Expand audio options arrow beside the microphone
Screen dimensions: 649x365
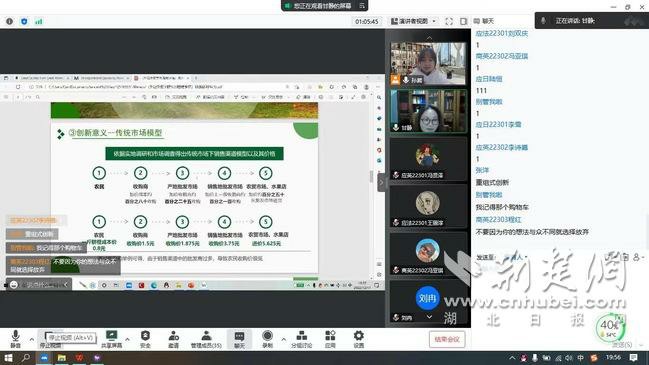(x=32, y=339)
